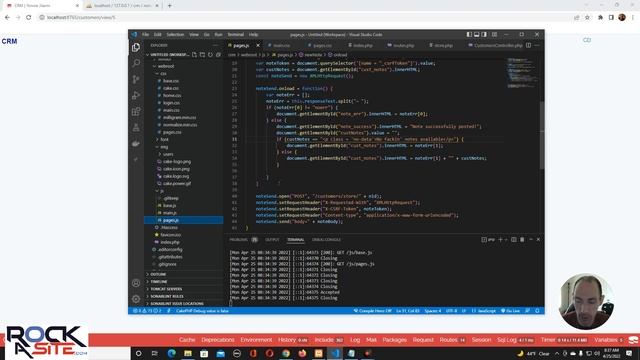Open Visual Studio Code from the Windows taskbar
Screen dimensions: 640x360
point(335,353)
